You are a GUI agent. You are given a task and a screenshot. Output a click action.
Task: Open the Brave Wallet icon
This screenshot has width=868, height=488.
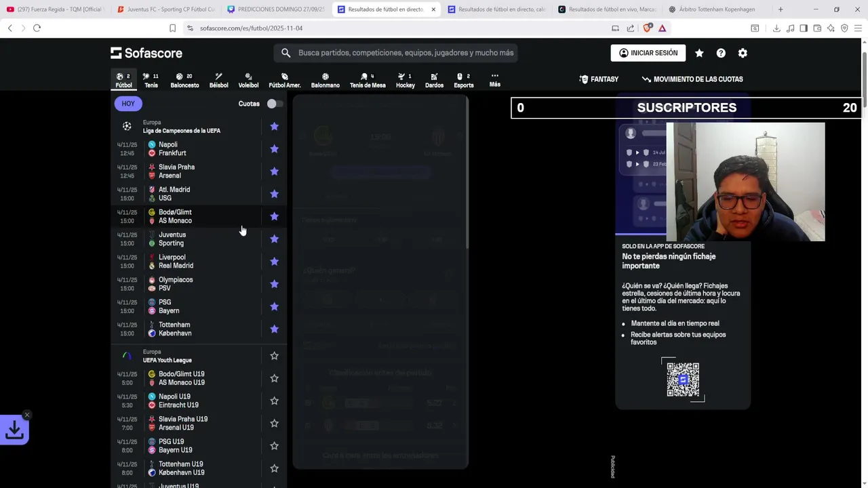817,28
